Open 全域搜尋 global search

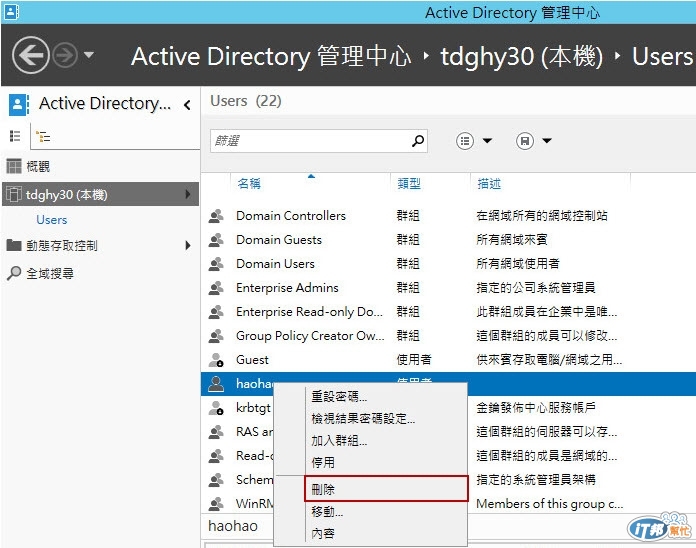[x=50, y=273]
